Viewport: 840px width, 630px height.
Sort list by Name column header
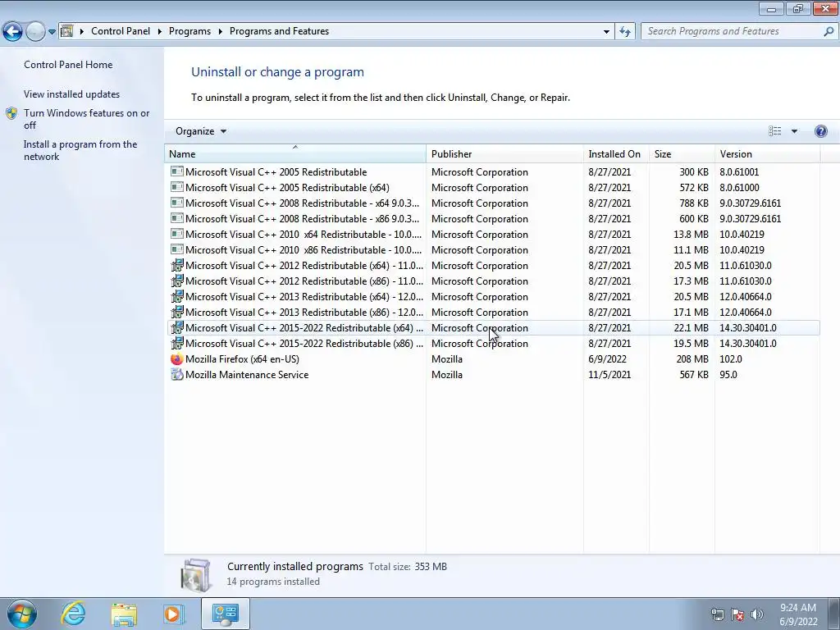(295, 153)
